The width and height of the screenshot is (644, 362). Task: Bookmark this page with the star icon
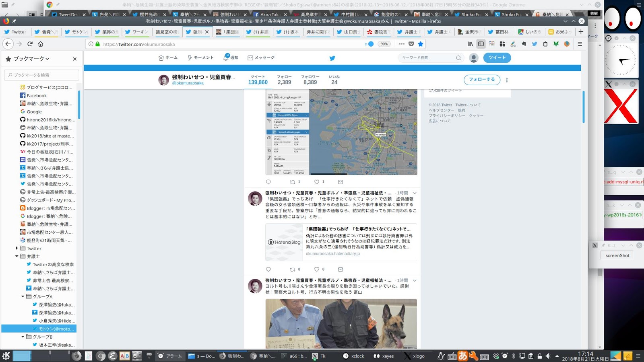[421, 44]
